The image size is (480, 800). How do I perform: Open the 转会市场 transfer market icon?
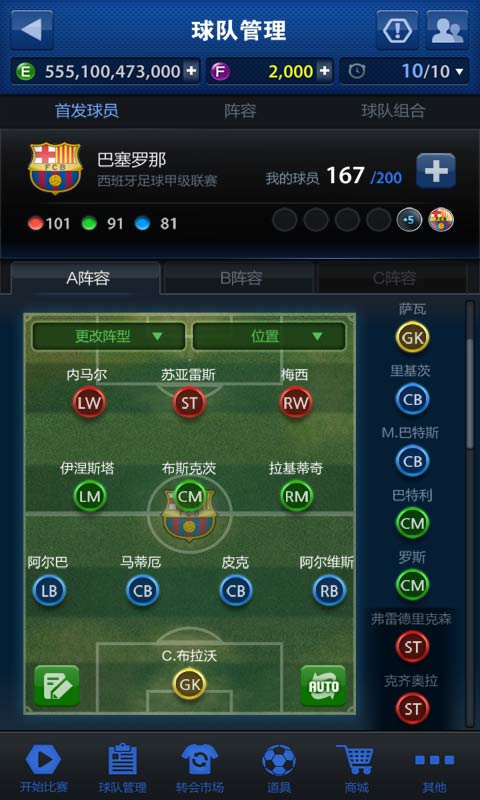[x=200, y=768]
